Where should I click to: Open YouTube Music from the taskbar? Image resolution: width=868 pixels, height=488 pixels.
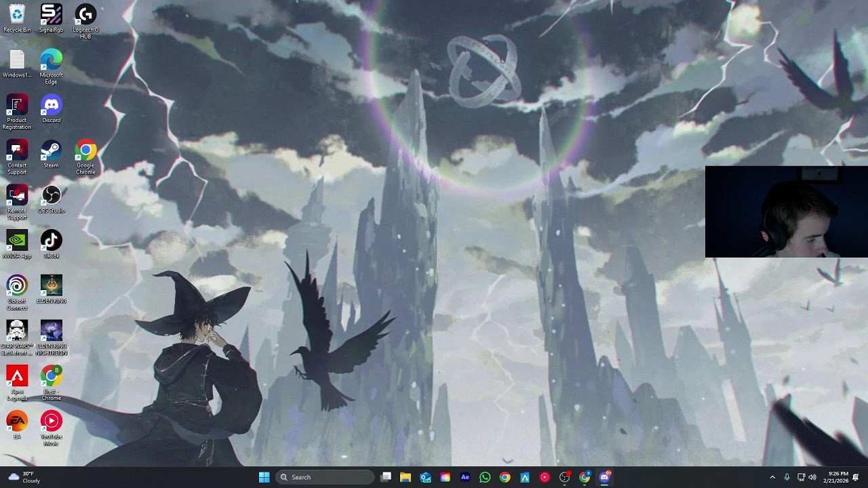point(545,477)
